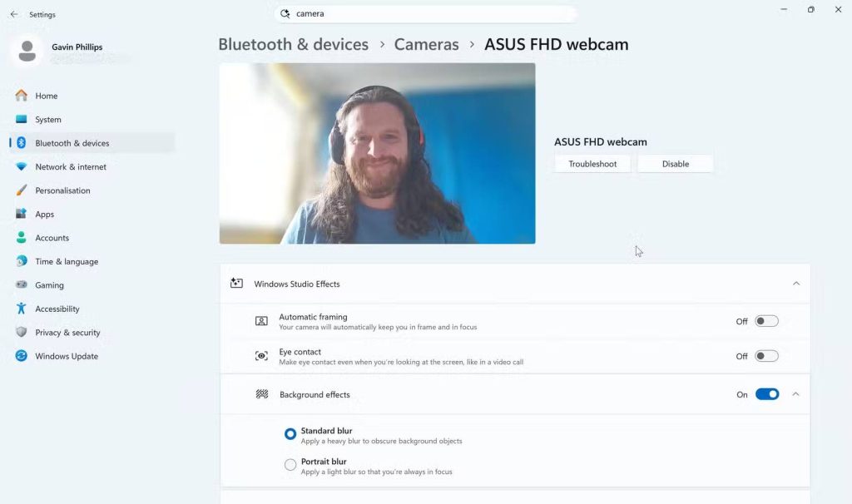Click the Home house icon
852x504 pixels.
(21, 96)
